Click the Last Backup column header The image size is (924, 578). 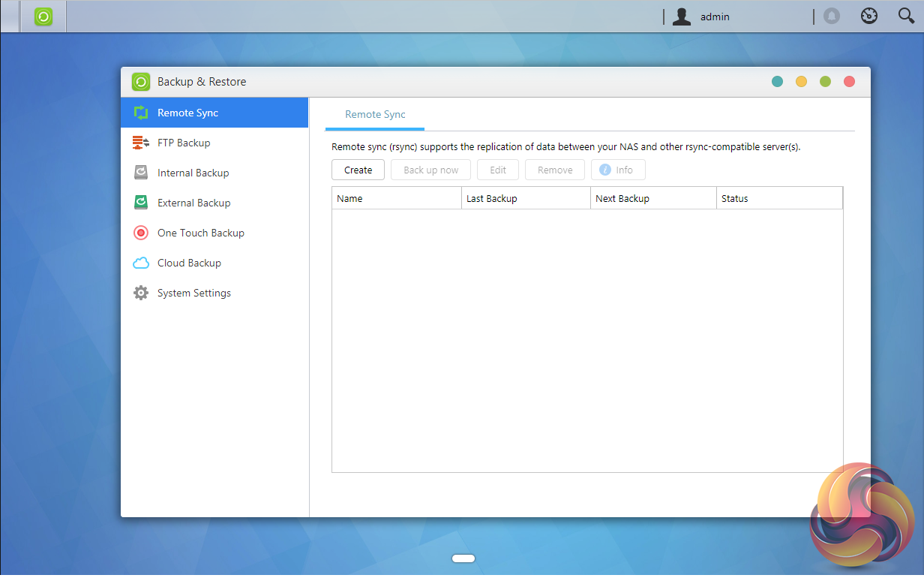[x=526, y=198]
